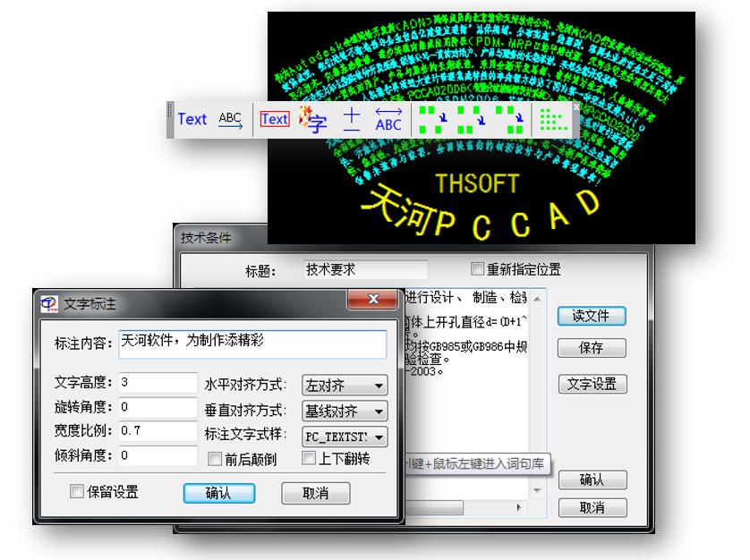Click the green dotted grid toolbar icon
This screenshot has width=750, height=560.
(551, 119)
